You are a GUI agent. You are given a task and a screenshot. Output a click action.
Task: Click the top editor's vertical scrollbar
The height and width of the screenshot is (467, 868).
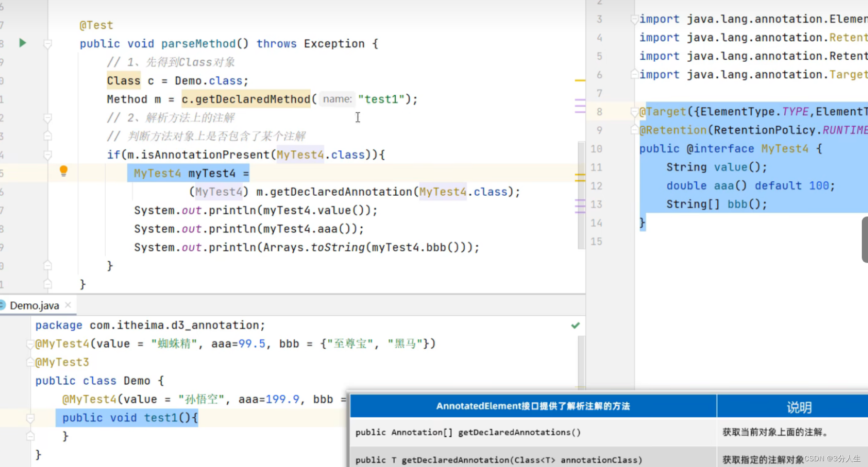(x=581, y=195)
